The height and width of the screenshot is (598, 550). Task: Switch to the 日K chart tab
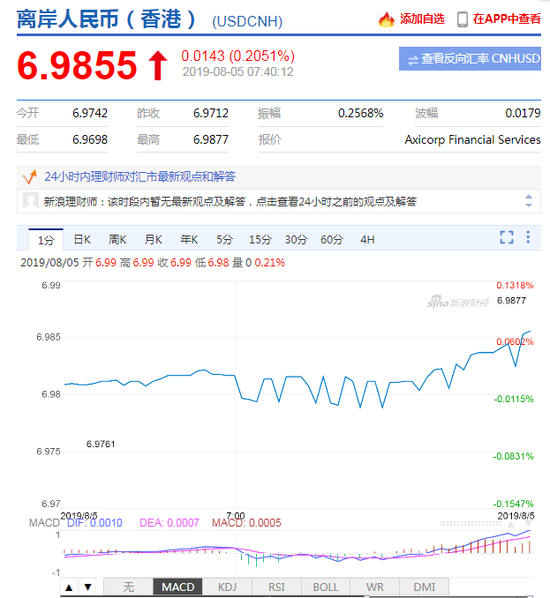tap(82, 240)
